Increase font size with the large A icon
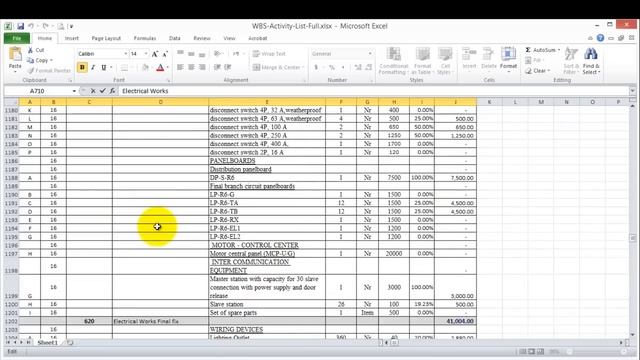Screen dimensions: 640x360 coord(155,54)
